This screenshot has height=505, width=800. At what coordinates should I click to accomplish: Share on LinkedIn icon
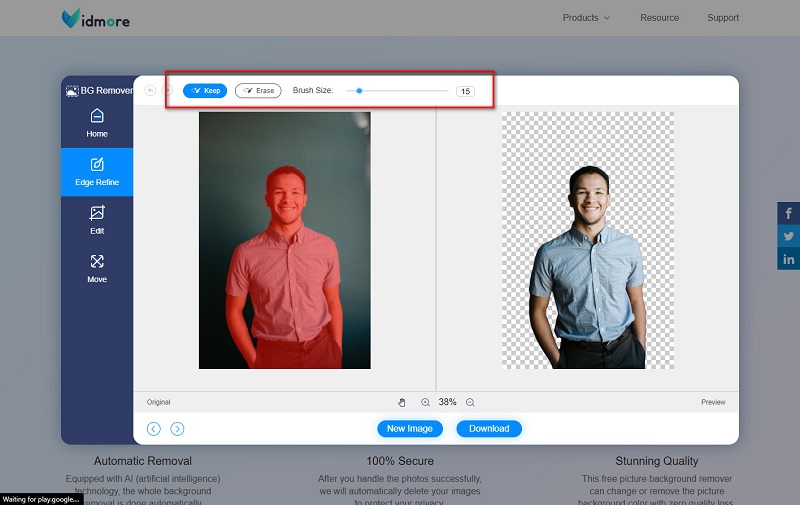788,259
